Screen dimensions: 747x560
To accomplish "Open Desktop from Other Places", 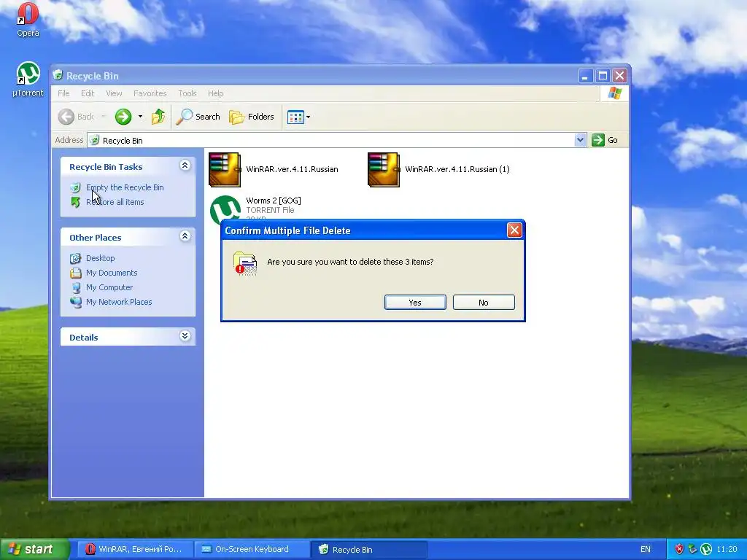I will point(101,258).
